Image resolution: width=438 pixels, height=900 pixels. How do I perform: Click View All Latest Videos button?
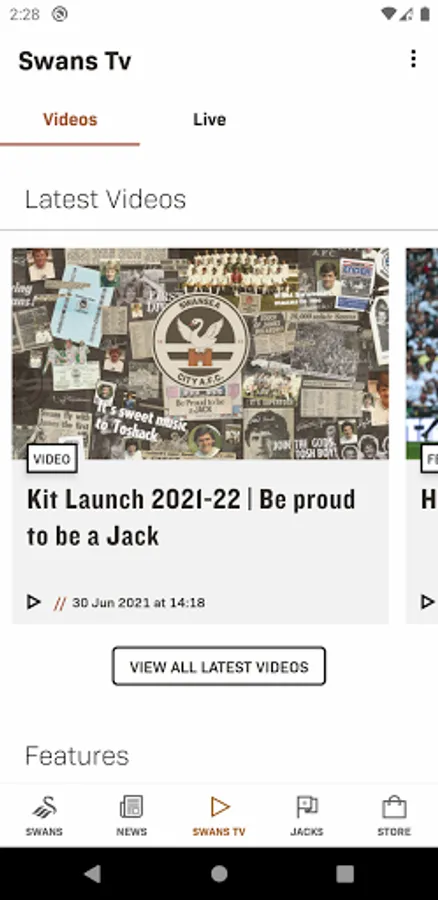[x=219, y=666]
